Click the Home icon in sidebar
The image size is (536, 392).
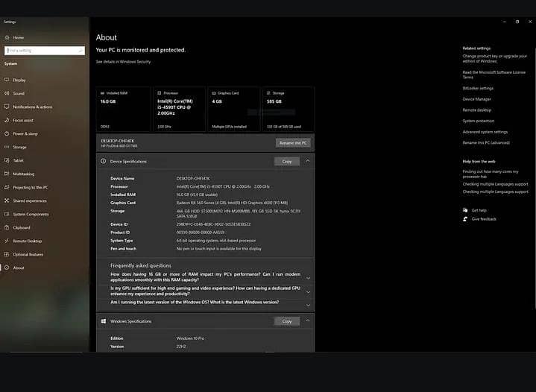(x=7, y=37)
